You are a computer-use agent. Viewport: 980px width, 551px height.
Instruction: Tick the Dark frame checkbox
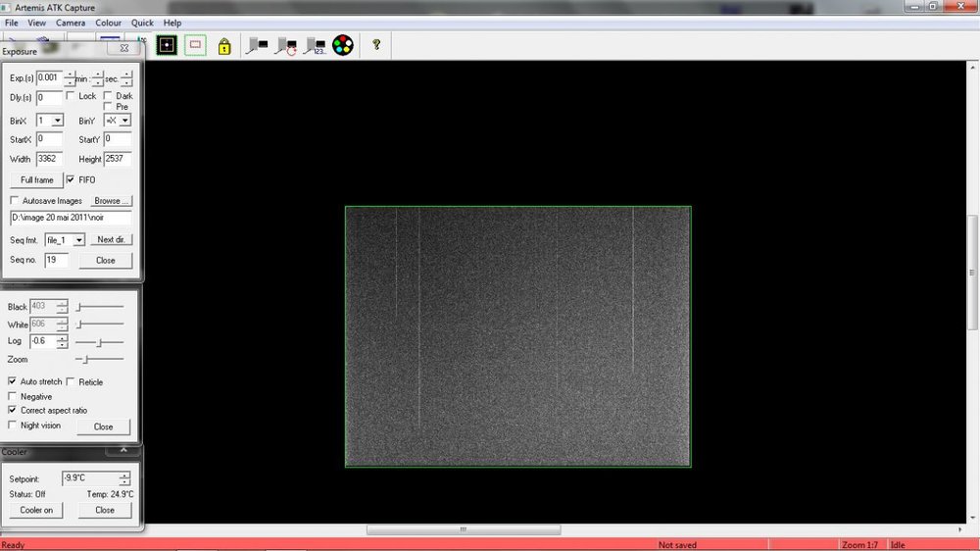coord(108,96)
